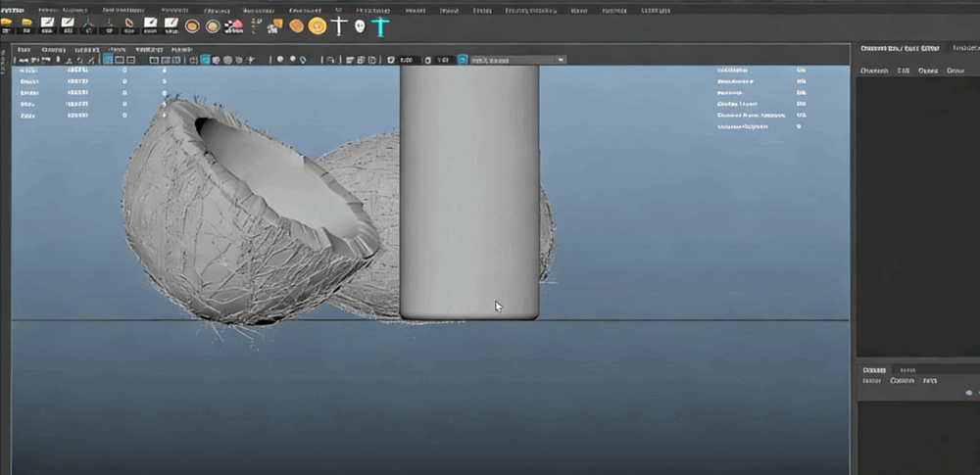This screenshot has width=980, height=475.
Task: Open the color space dropdown in viewport toolbar
Action: (517, 60)
